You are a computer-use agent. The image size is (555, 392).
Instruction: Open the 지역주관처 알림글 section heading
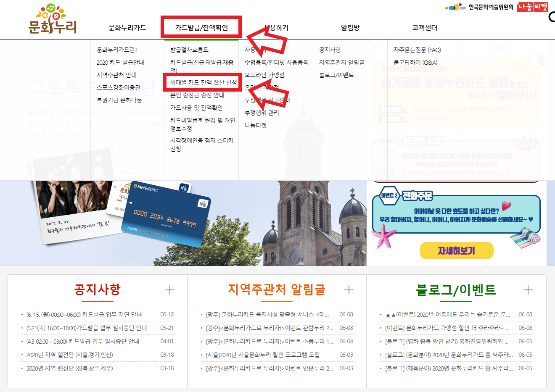pos(277,289)
